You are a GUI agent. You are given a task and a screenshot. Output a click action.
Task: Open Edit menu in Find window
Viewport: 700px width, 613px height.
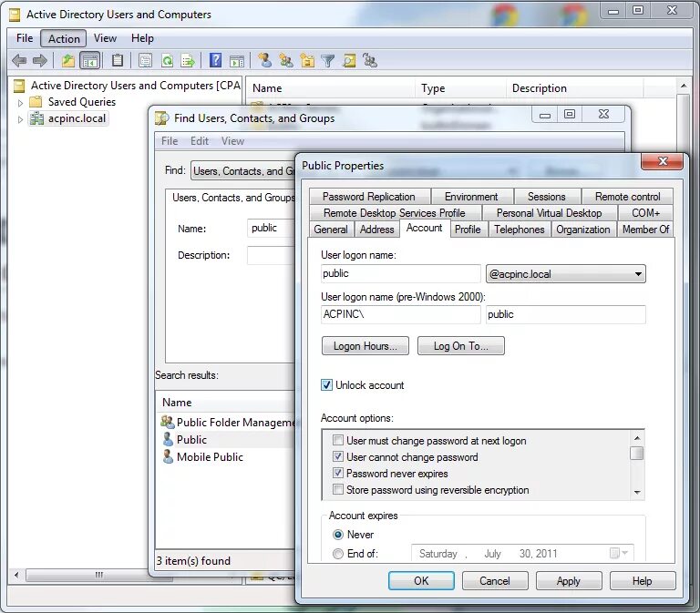click(x=199, y=141)
